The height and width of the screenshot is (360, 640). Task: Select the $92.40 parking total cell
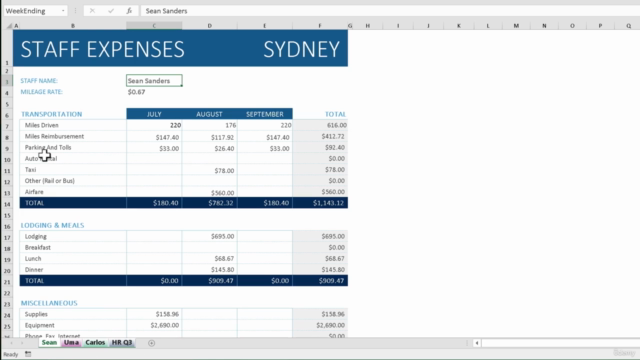click(x=320, y=147)
